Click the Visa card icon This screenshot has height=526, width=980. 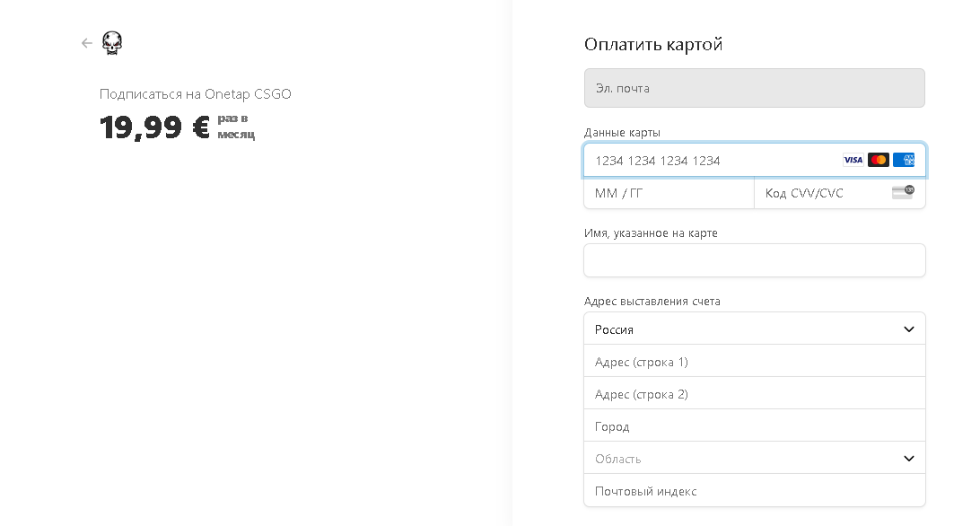point(853,161)
